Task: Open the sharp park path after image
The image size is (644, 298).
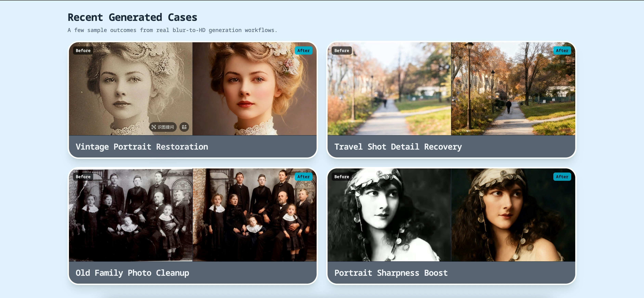Action: coord(513,89)
